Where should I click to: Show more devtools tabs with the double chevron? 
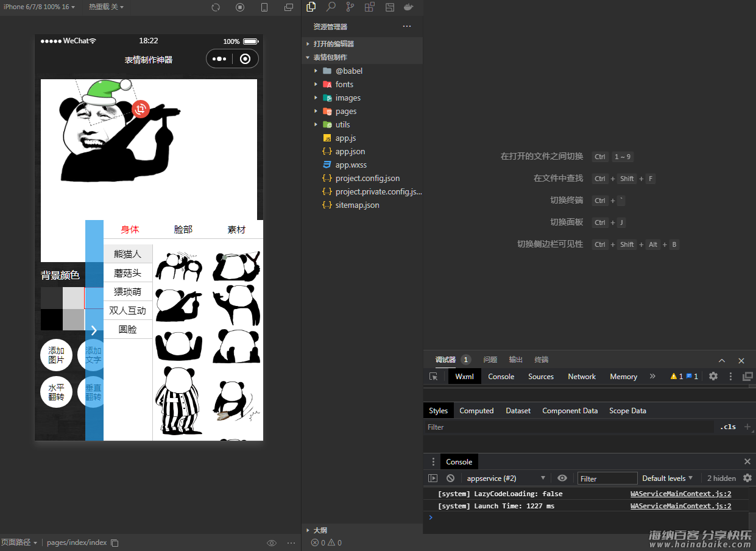click(x=652, y=377)
